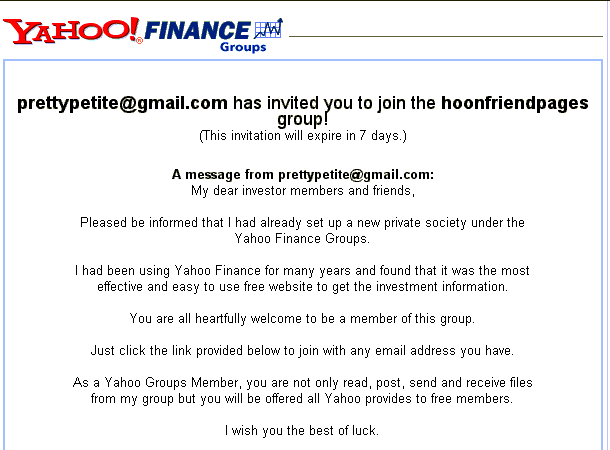Select the hoonfriendpages group name
Viewport: 610px width, 450px height.
pyautogui.click(x=514, y=103)
